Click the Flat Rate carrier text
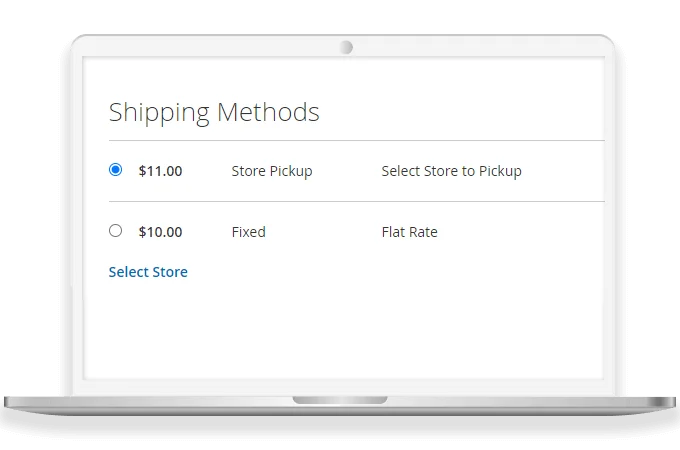The width and height of the screenshot is (680, 450). click(409, 232)
